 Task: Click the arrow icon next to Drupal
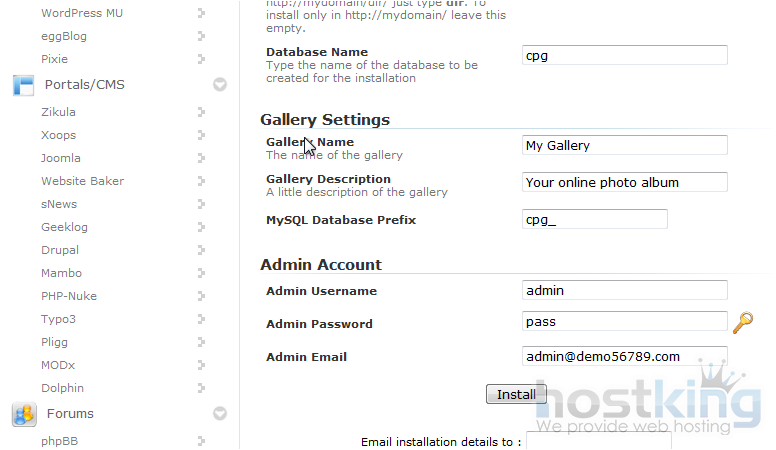201,250
